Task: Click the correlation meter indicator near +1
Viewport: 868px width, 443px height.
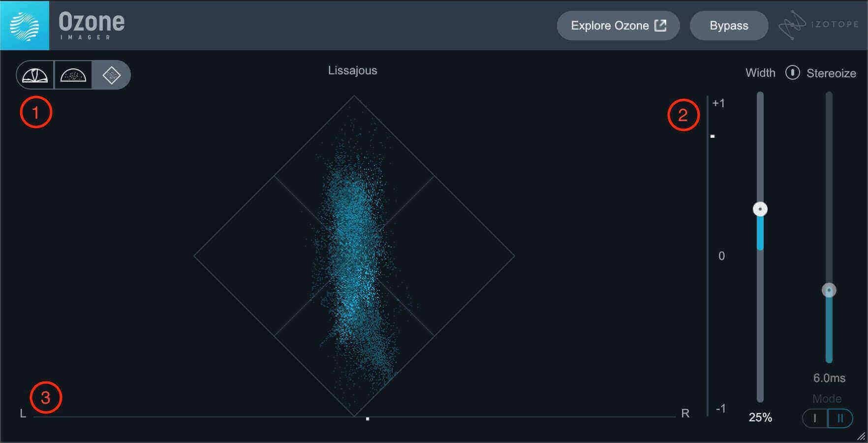Action: [713, 136]
